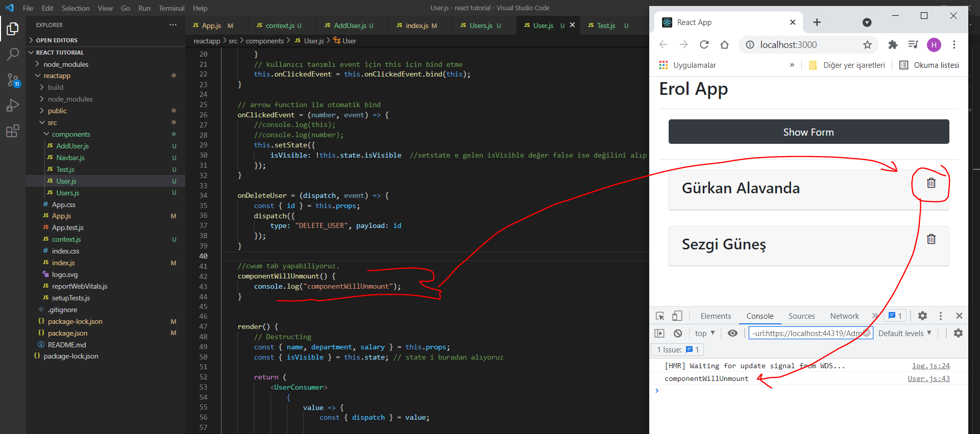Toggle live expression eye icon
980x434 pixels.
[732, 334]
